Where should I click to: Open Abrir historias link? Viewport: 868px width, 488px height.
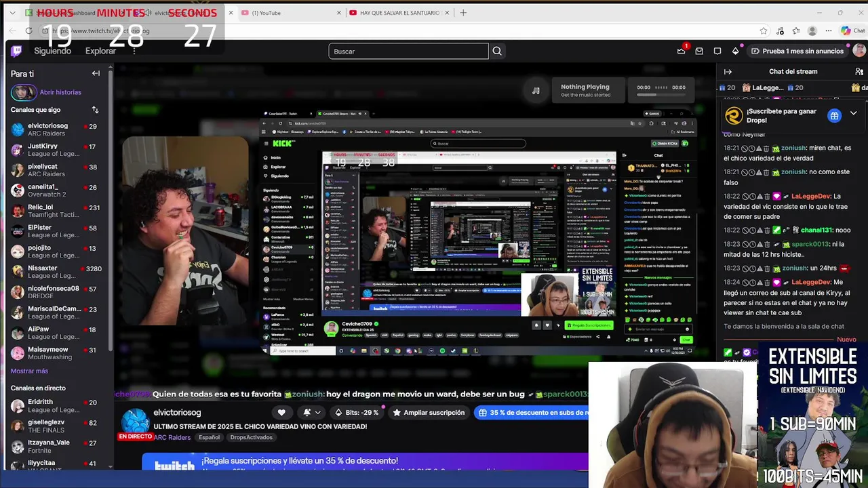60,92
